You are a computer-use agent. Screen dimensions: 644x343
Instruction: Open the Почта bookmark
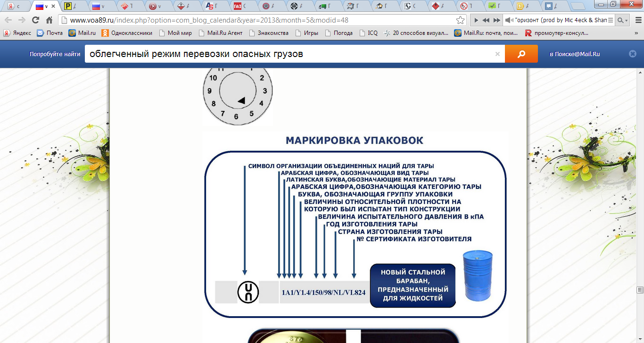pos(50,33)
